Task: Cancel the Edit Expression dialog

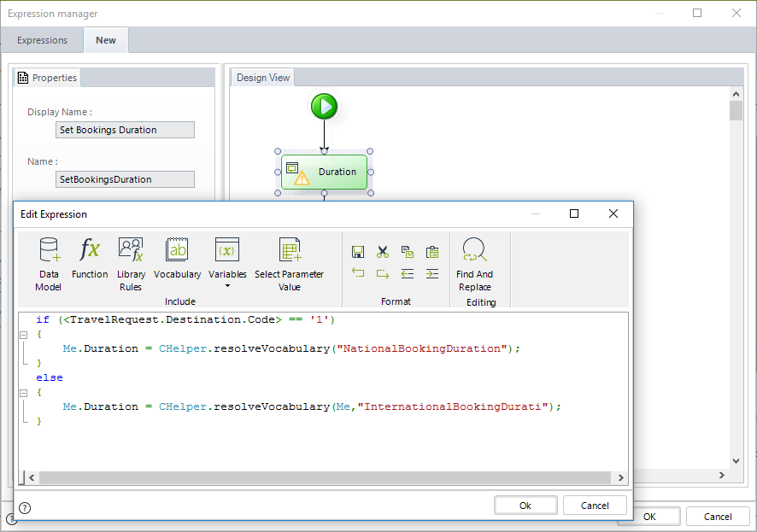Action: click(595, 506)
